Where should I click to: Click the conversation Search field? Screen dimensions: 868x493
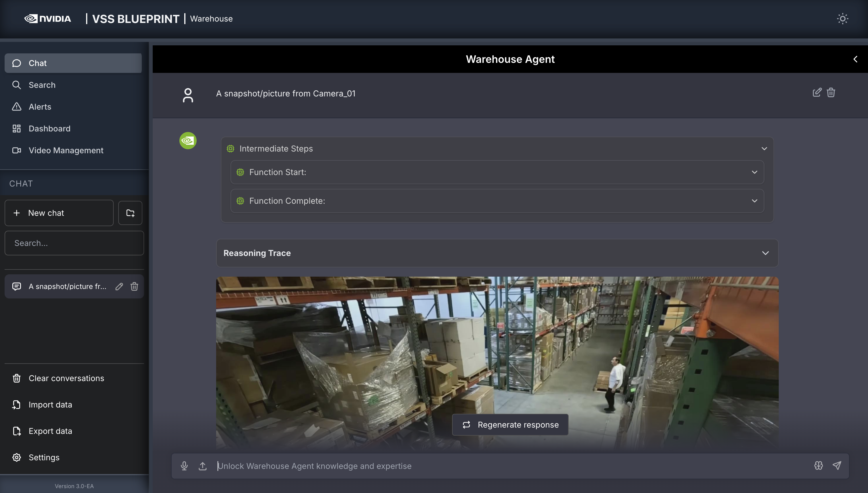pyautogui.click(x=74, y=243)
